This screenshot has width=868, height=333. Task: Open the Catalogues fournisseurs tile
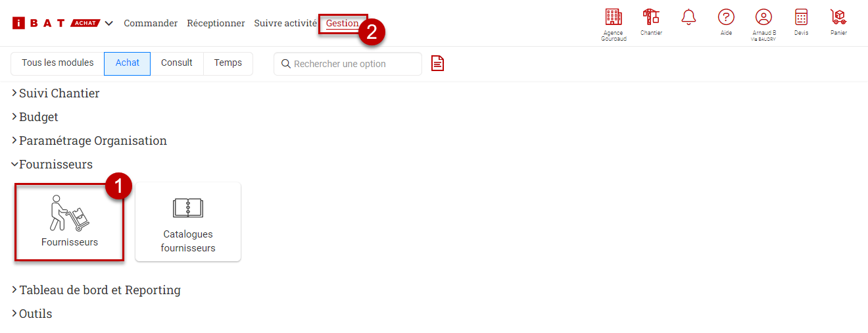pos(188,222)
